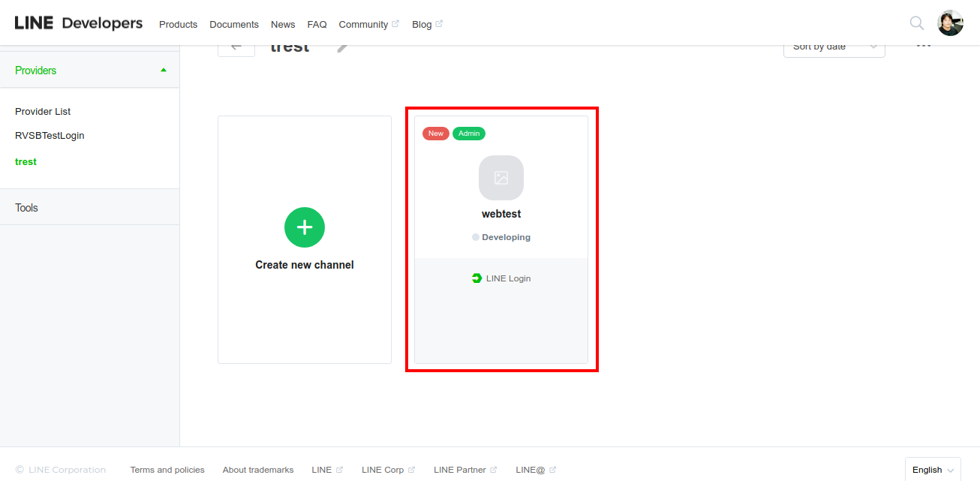
Task: Open the Products menu
Action: [x=178, y=24]
